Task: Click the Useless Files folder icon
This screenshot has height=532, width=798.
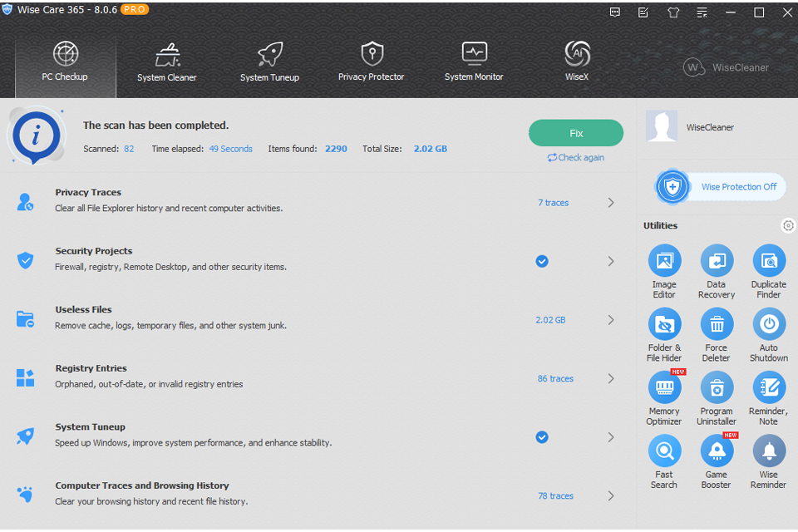Action: pyautogui.click(x=25, y=319)
